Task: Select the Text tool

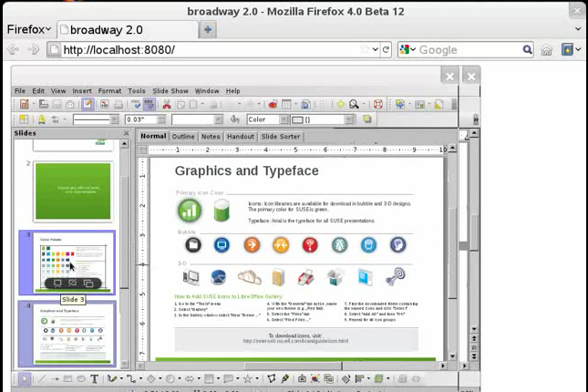Action: point(95,379)
